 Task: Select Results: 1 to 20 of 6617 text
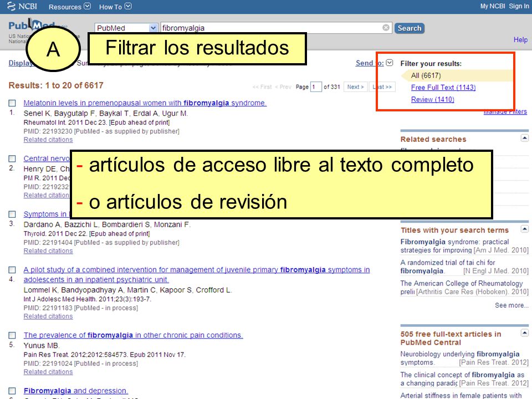coord(56,85)
